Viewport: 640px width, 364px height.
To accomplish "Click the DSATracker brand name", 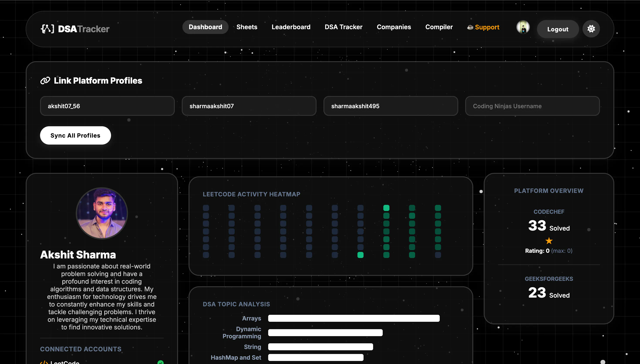I will tap(84, 29).
